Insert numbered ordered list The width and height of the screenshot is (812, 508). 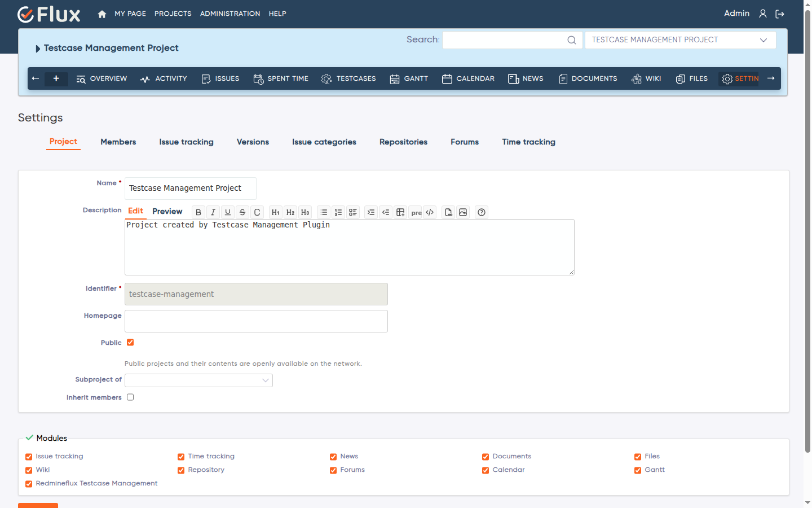click(x=338, y=212)
